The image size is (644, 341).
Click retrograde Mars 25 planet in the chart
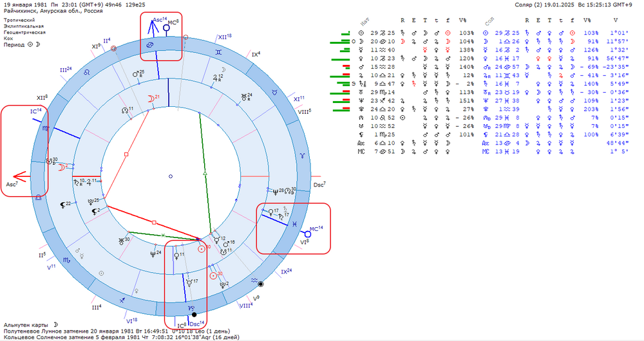coord(138,74)
